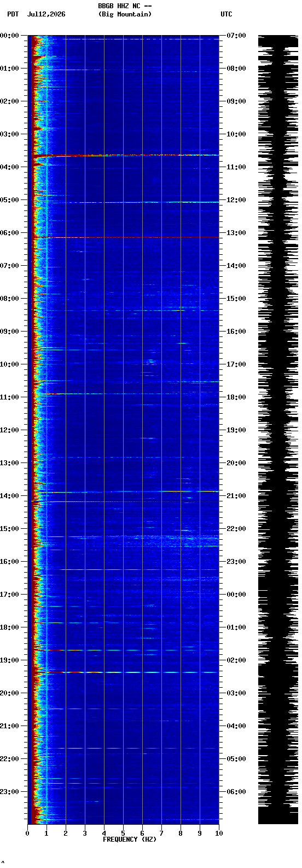Click the 00:00 PDT time label
Image resolution: width=302 pixels, height=868 pixels.
point(9,36)
